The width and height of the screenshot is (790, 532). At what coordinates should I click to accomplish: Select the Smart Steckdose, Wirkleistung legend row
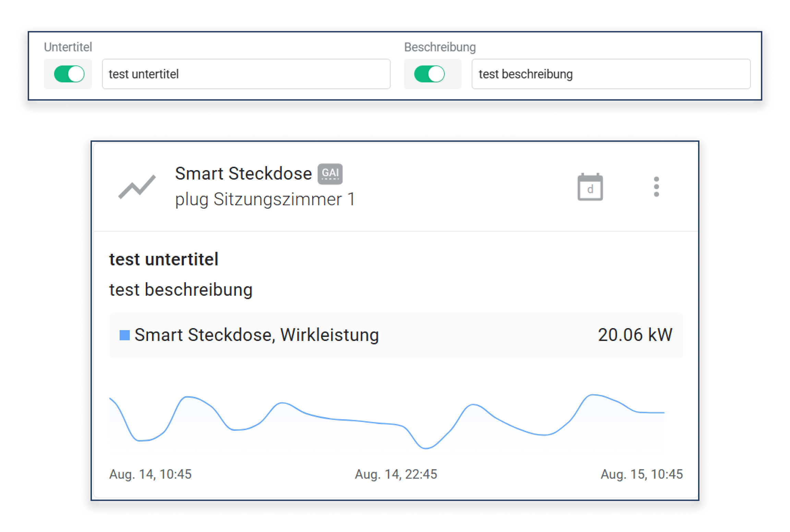[396, 335]
